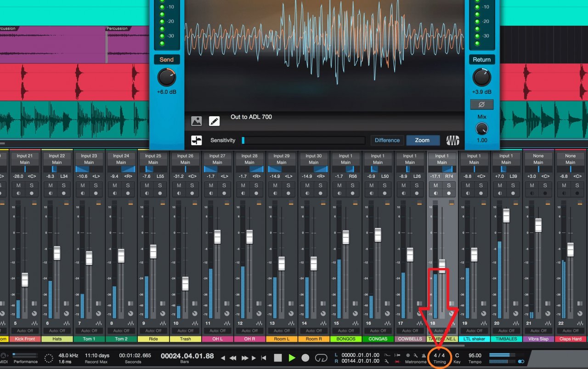Screen dimensions: 588x369
Task: Click the Difference button in Pipeline plug-in
Action: point(387,140)
